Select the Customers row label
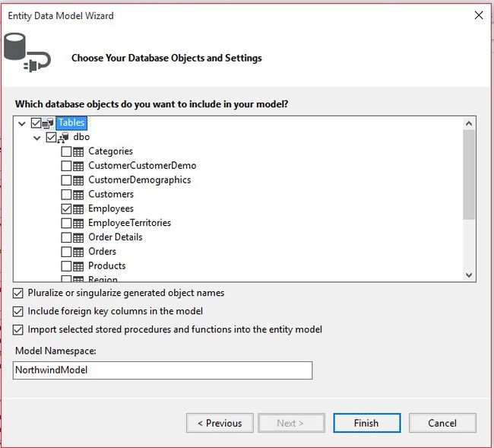Viewport: 494px width, 448px height. 111,194
